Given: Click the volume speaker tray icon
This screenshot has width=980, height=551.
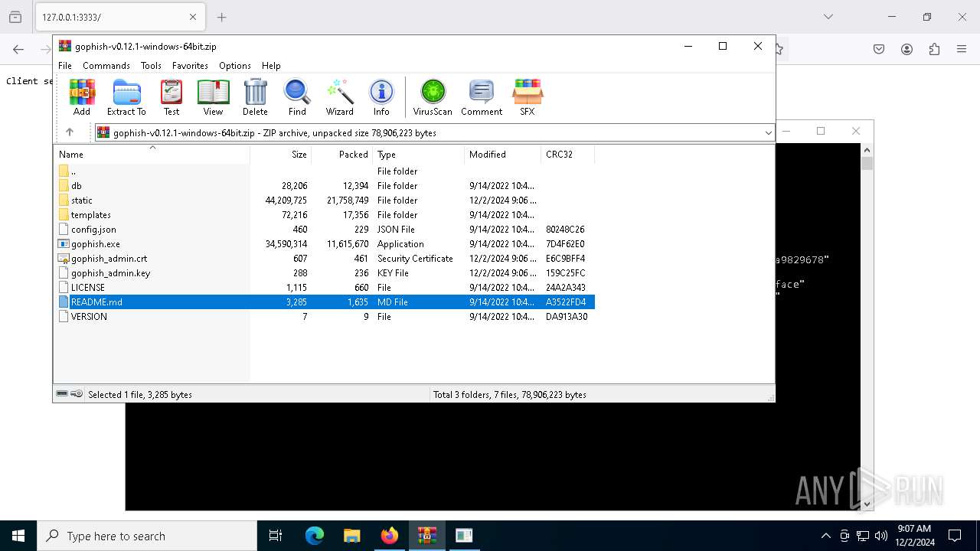Looking at the screenshot, I should [881, 536].
